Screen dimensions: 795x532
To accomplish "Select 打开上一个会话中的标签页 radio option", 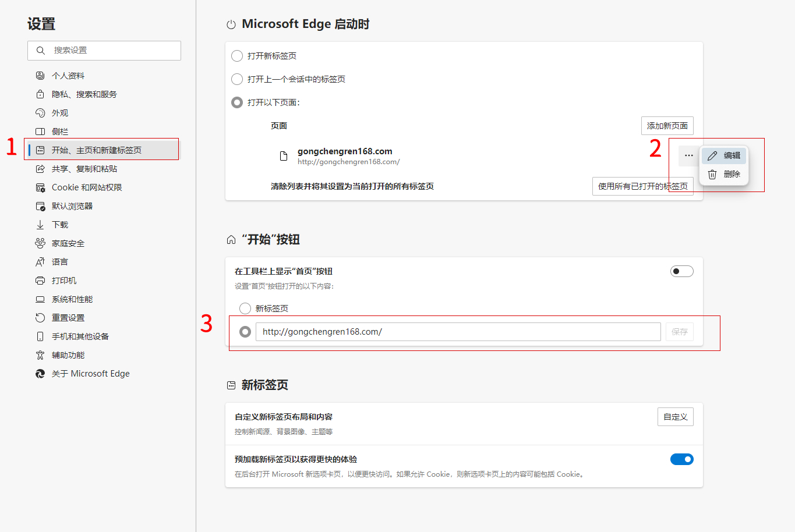I will coord(237,79).
